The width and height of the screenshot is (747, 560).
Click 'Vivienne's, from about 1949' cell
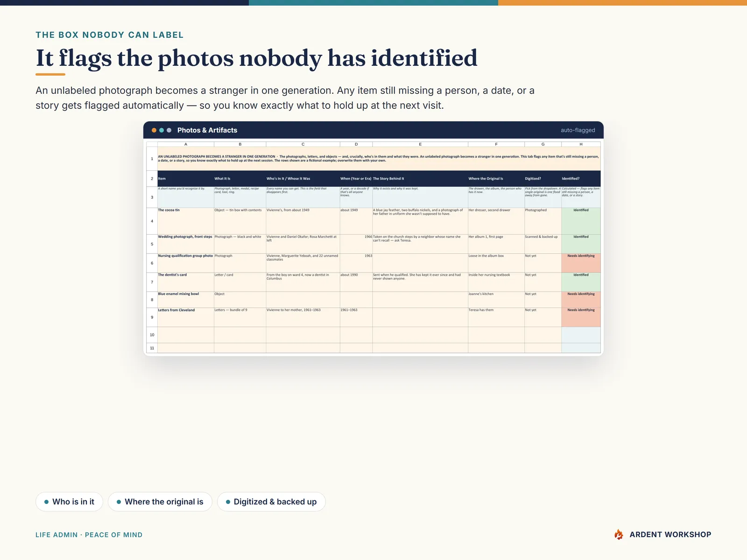303,221
